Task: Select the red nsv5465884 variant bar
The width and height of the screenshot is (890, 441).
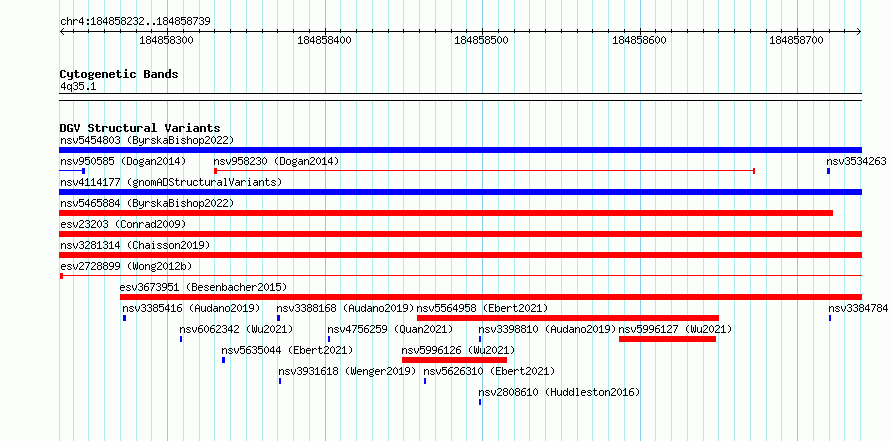Action: (446, 213)
